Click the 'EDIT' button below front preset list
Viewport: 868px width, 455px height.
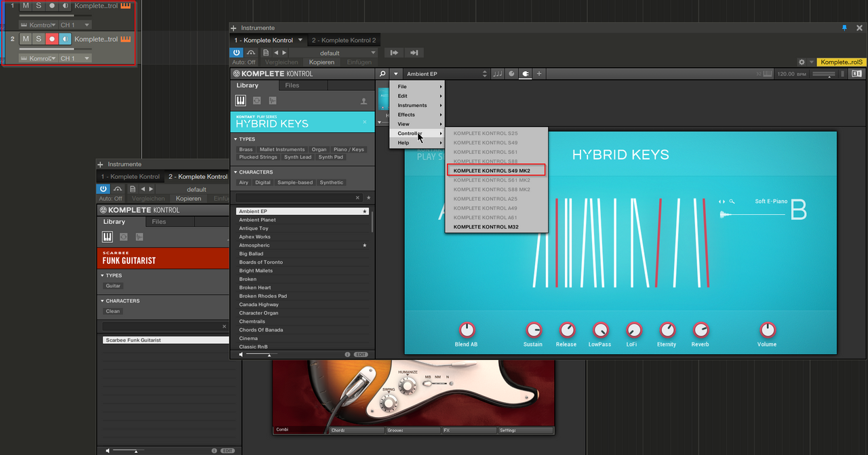361,355
